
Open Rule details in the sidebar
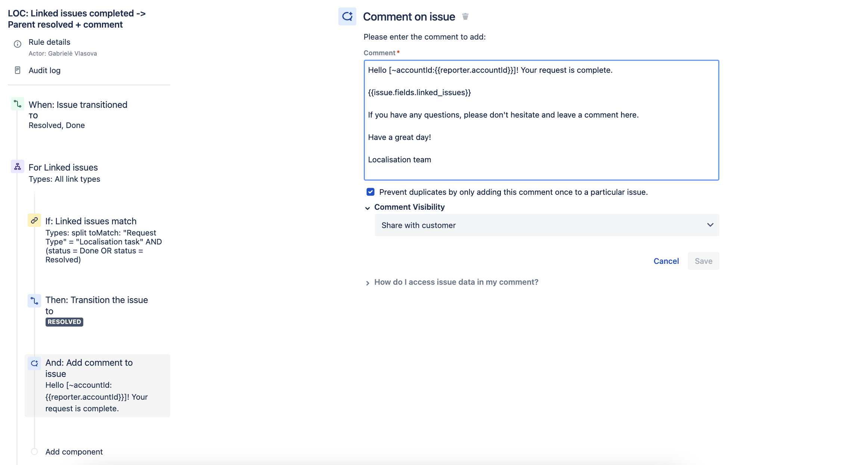[x=49, y=42]
